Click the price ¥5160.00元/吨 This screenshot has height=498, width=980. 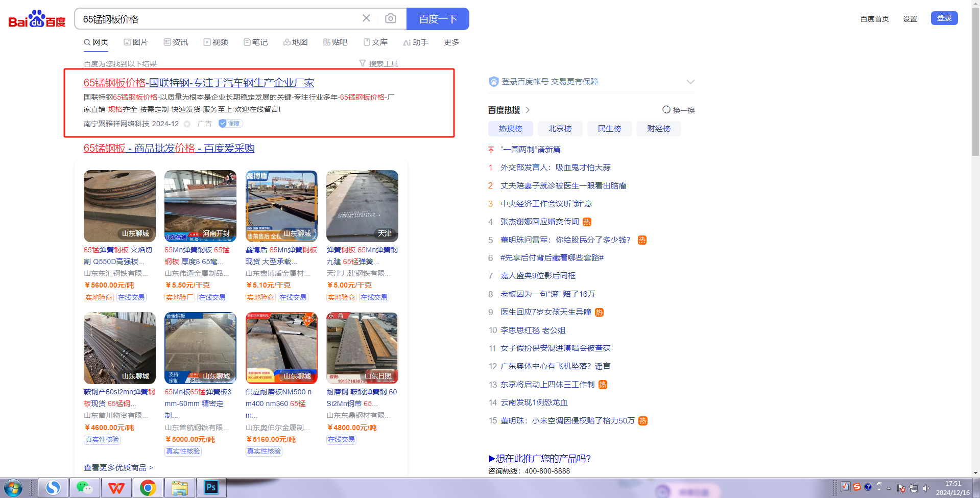click(x=271, y=439)
